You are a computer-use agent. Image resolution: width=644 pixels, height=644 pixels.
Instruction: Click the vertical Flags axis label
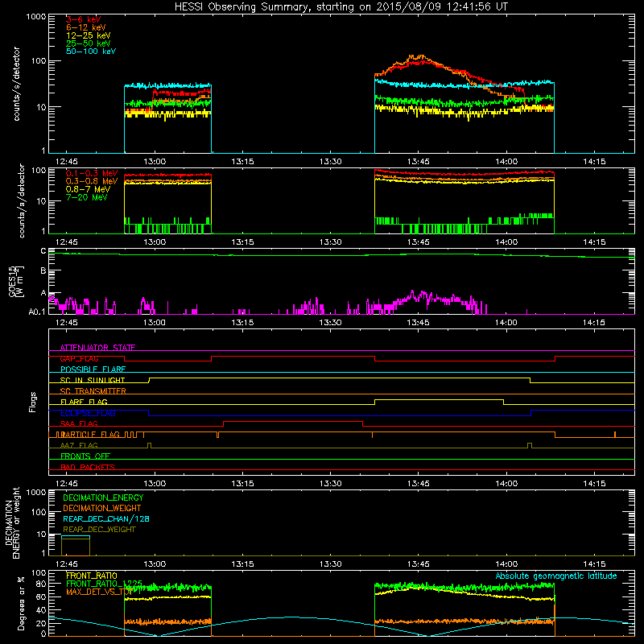tap(32, 402)
